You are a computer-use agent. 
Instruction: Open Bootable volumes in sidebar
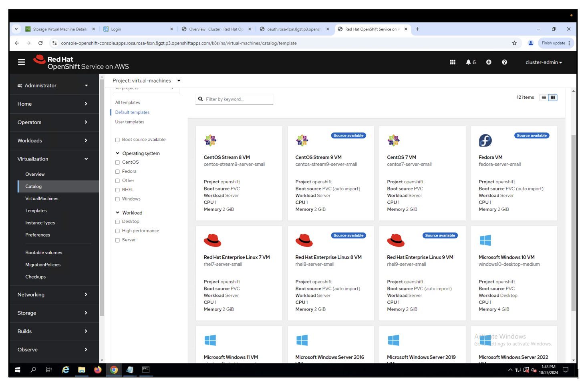coord(44,253)
